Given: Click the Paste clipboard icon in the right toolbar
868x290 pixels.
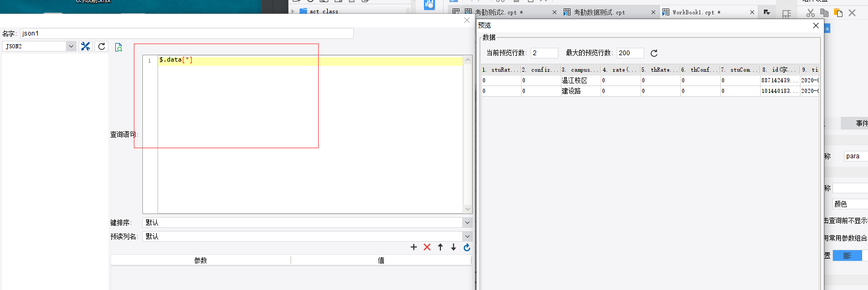Looking at the screenshot, I should click(838, 13).
